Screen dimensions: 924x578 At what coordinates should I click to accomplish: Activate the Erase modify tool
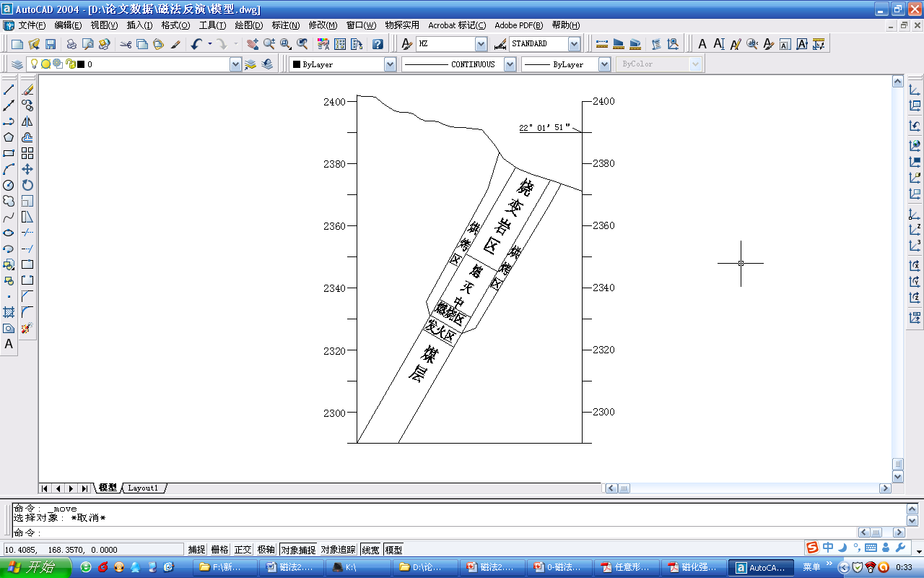coord(27,90)
